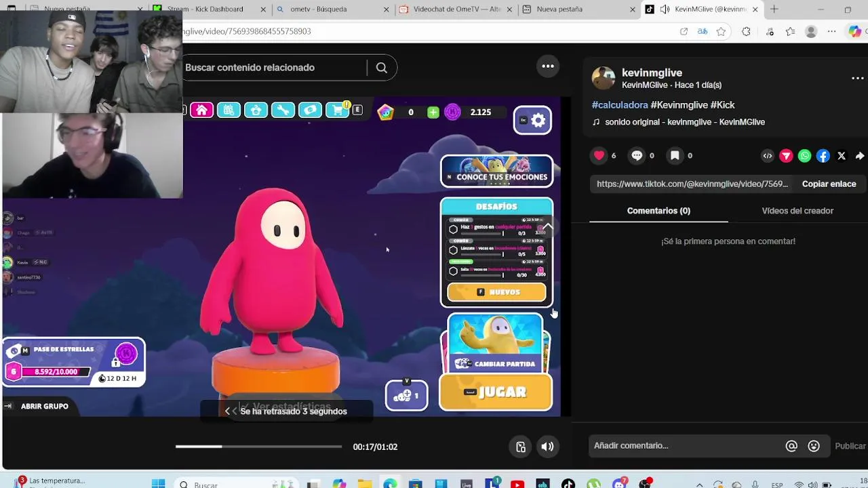The width and height of the screenshot is (868, 488).
Task: Click the green plus currency icon
Action: [433, 112]
